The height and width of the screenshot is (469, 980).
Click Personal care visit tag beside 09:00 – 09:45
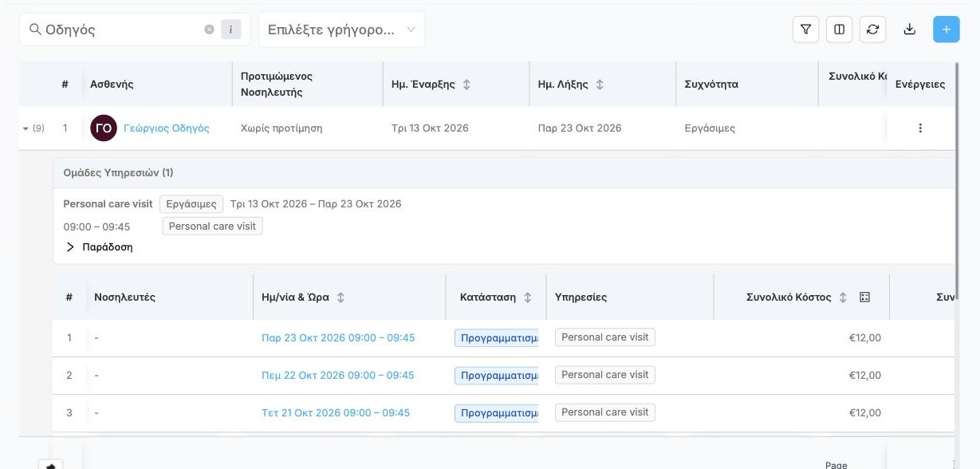(212, 227)
